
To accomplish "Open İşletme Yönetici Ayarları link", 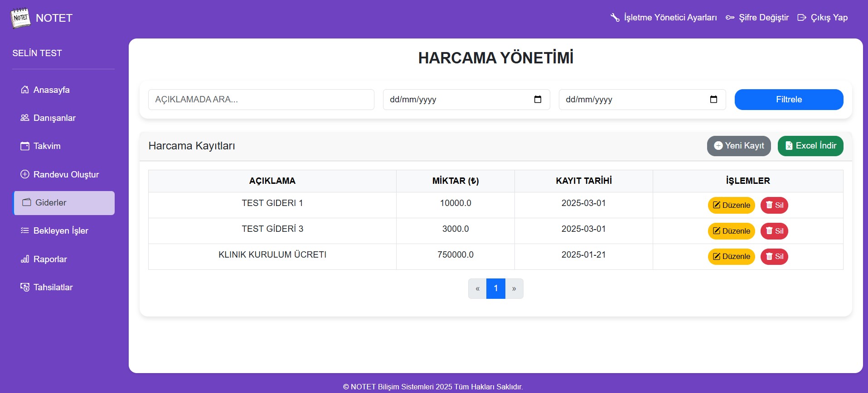I will point(664,18).
